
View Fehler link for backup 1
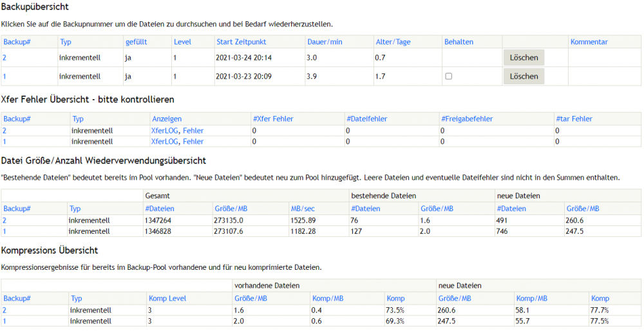point(193,141)
